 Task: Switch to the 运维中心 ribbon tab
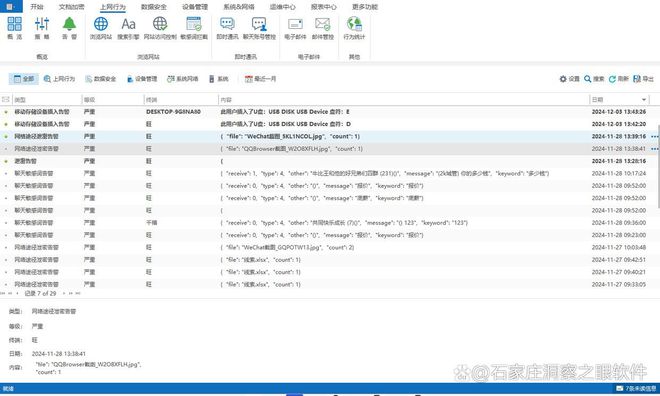[x=282, y=7]
